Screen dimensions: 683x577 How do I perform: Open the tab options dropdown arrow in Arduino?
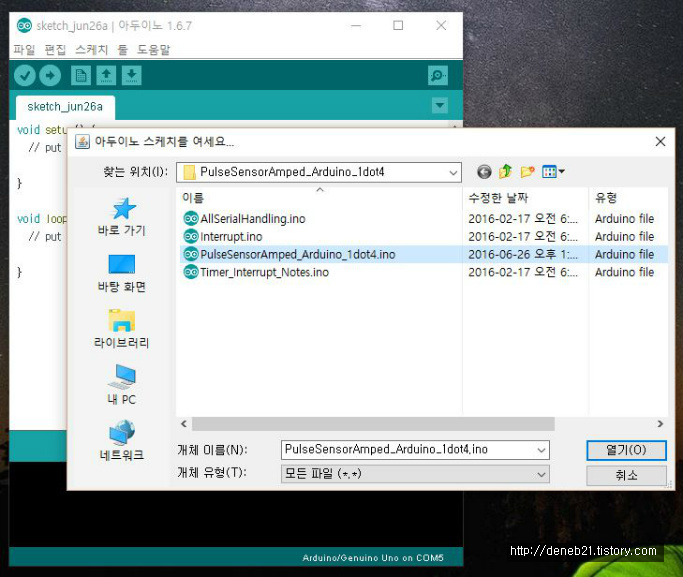tap(440, 105)
